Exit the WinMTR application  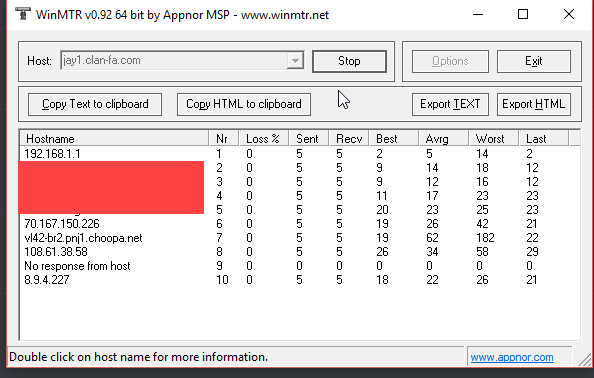coord(533,61)
